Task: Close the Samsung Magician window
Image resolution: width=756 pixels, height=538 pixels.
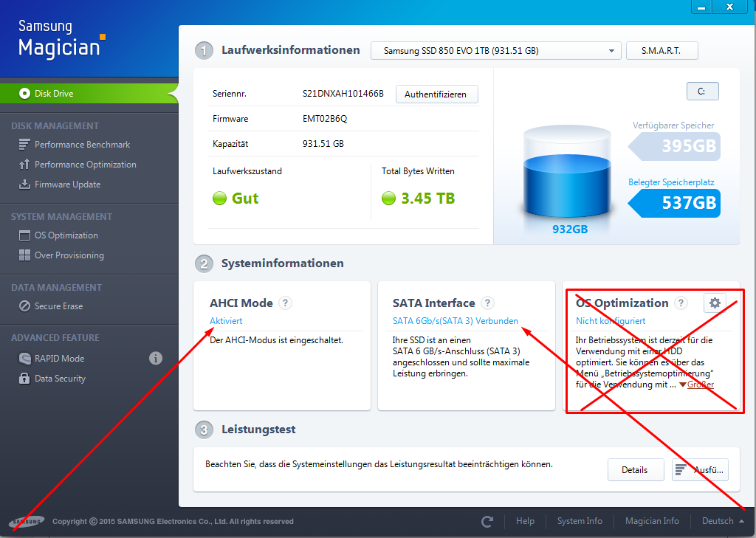Action: point(730,7)
